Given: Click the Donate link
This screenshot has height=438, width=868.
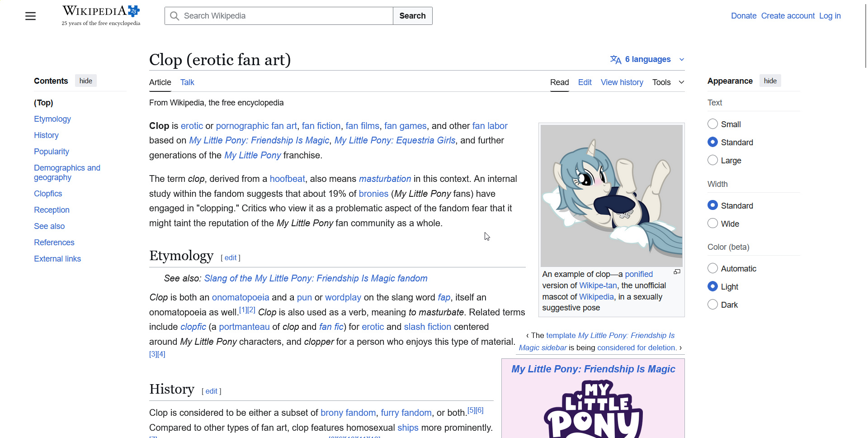Looking at the screenshot, I should (x=744, y=16).
